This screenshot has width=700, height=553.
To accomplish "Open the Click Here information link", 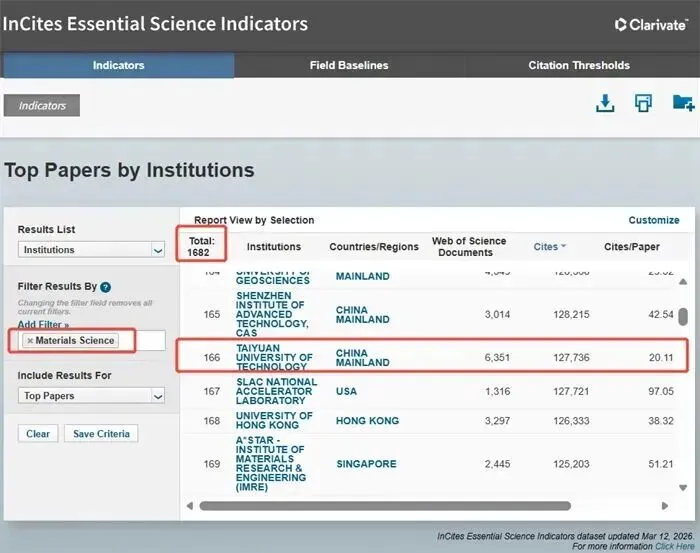I will (x=675, y=546).
